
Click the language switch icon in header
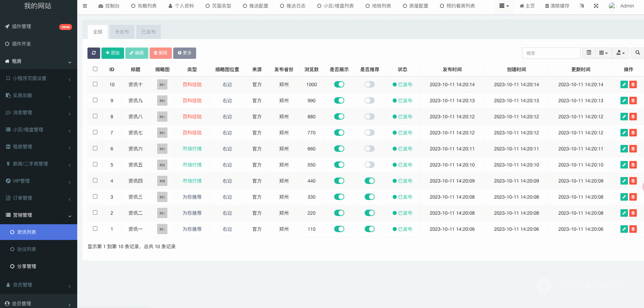(582, 6)
